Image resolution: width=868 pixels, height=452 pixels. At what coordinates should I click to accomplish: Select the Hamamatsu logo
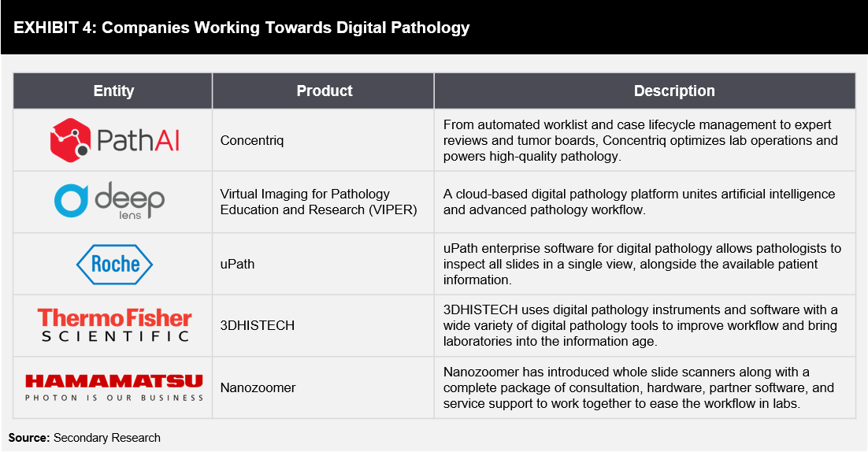pos(114,387)
